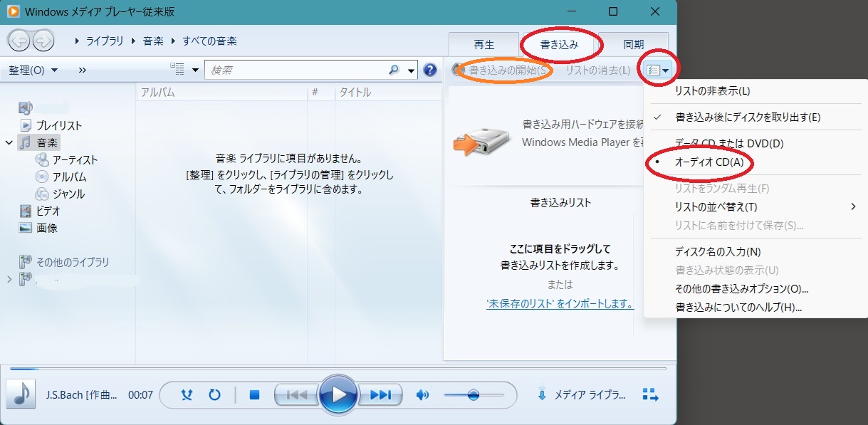Adjust the volume slider
The width and height of the screenshot is (868, 425).
click(473, 395)
